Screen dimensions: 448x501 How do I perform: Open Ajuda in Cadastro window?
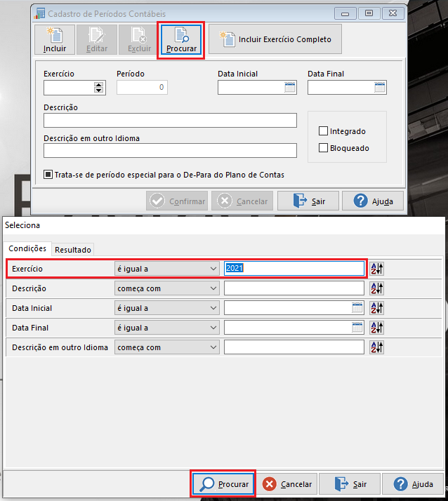[373, 201]
